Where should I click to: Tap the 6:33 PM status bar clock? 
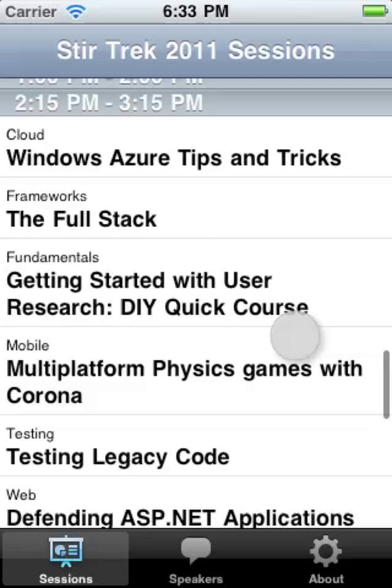click(x=196, y=11)
